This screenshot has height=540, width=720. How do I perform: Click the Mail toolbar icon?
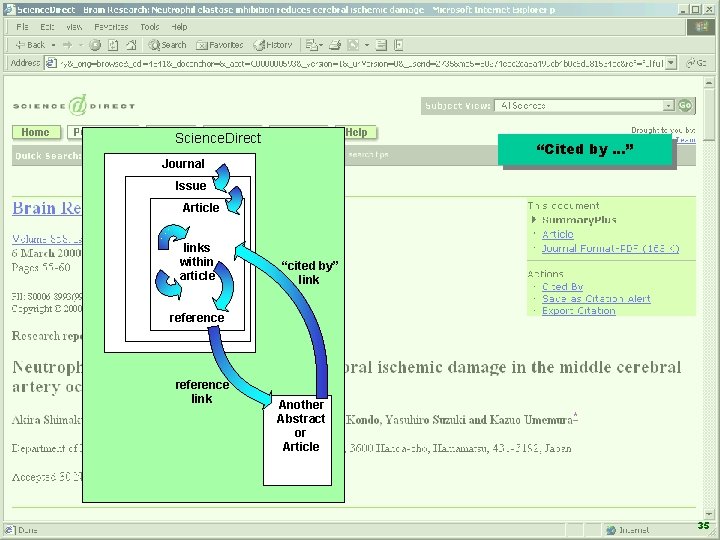coord(312,45)
